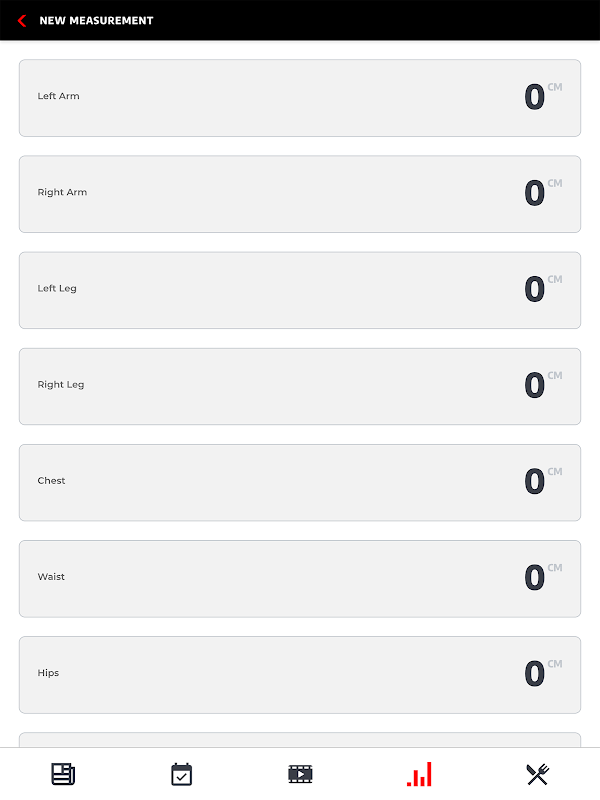Edit the 0 value for Waist
This screenshot has width=600, height=800.
click(x=534, y=578)
